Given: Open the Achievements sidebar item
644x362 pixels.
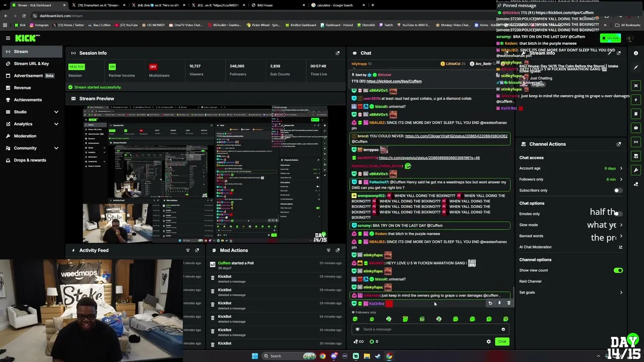Looking at the screenshot, I should [32, 100].
